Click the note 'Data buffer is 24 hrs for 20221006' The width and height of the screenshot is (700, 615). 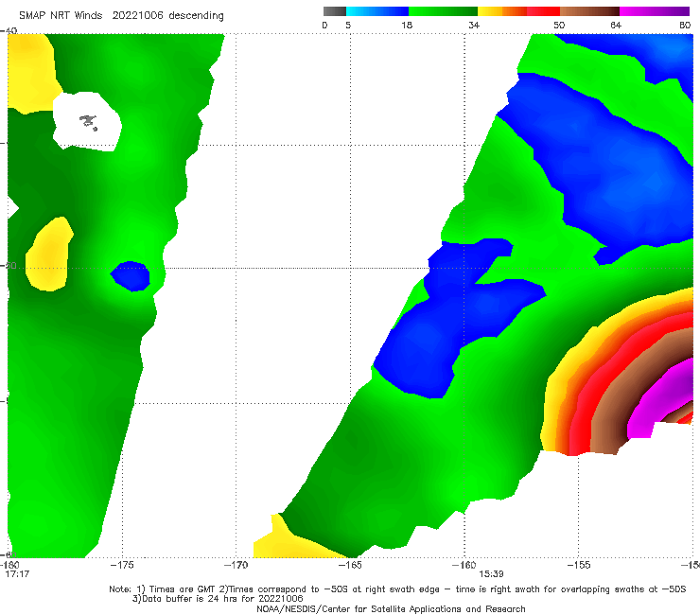218,599
